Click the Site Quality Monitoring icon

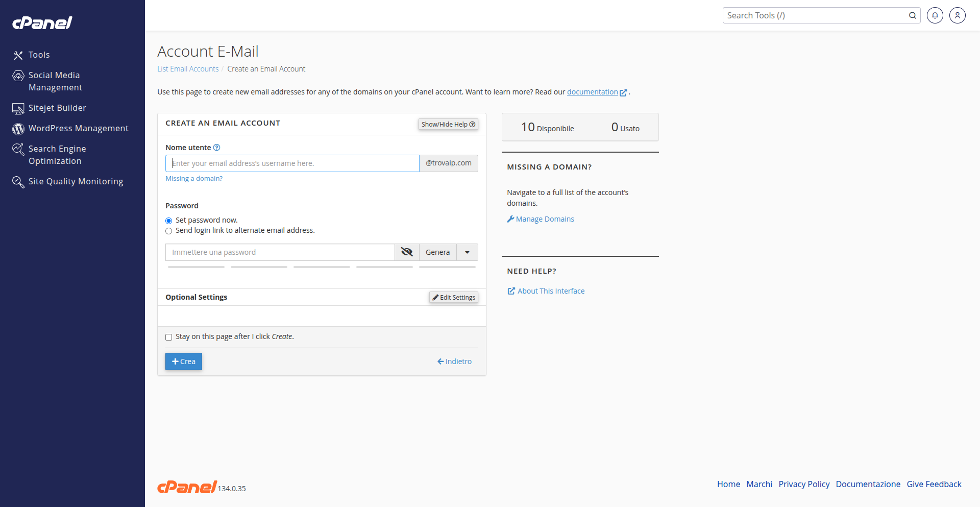click(18, 182)
